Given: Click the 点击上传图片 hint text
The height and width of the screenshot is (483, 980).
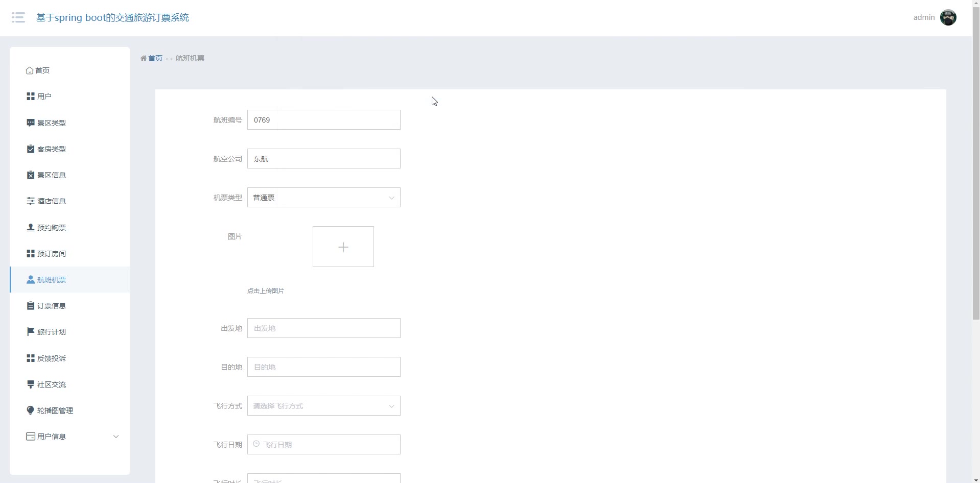Looking at the screenshot, I should (266, 291).
